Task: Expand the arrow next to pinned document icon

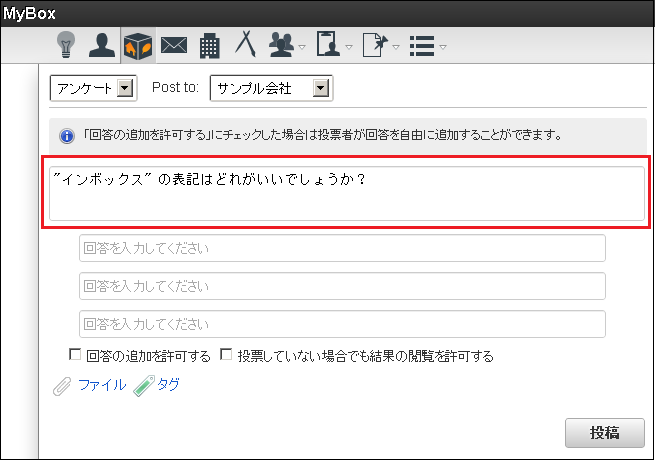Action: 396,47
